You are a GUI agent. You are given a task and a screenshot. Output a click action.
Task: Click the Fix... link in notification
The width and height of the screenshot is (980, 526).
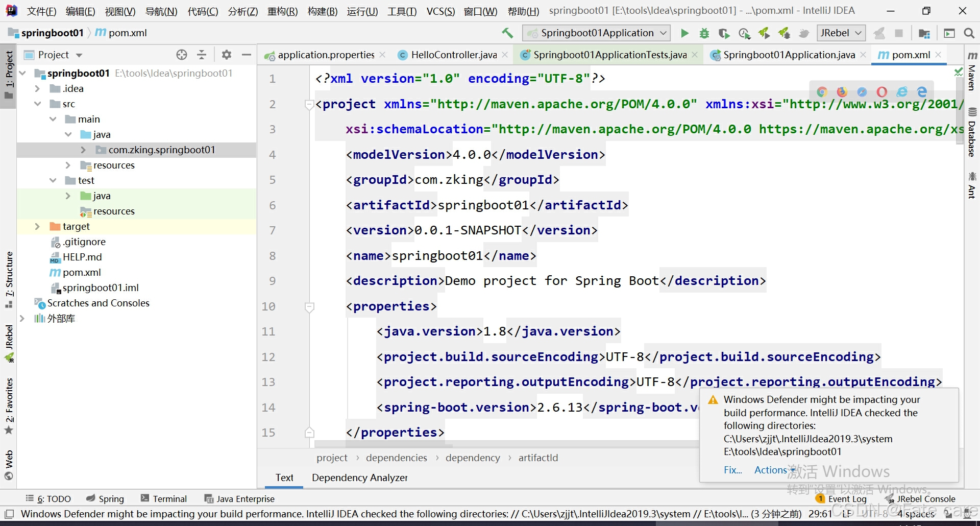(x=733, y=470)
